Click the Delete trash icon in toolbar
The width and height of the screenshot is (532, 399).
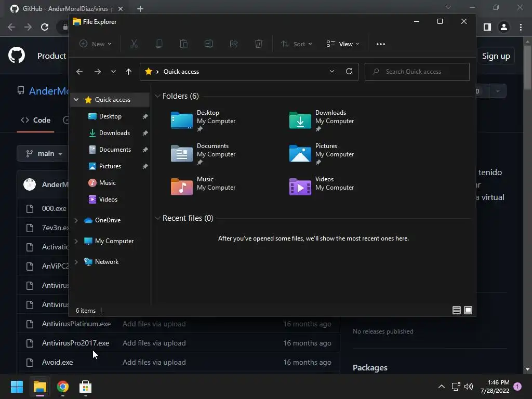point(259,44)
